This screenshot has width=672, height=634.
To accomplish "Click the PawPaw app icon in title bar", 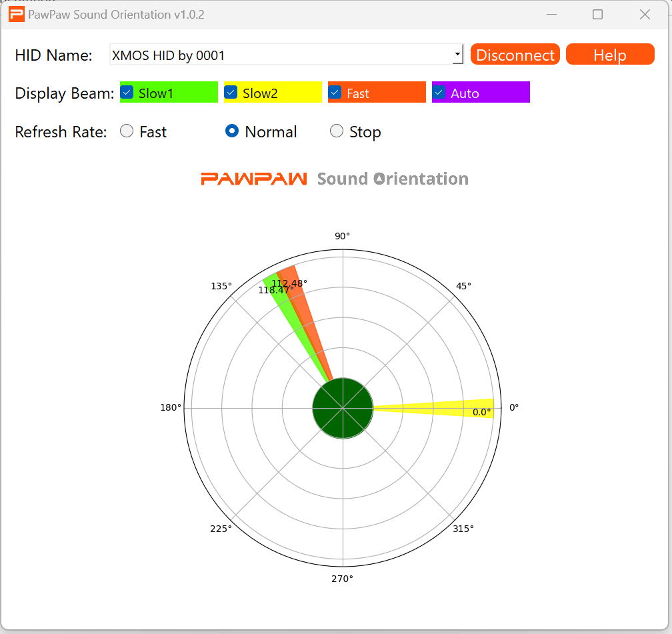I will [16, 15].
